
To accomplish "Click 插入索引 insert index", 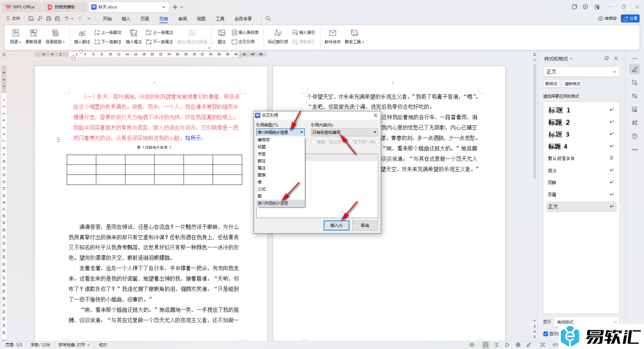I will 303,32.
